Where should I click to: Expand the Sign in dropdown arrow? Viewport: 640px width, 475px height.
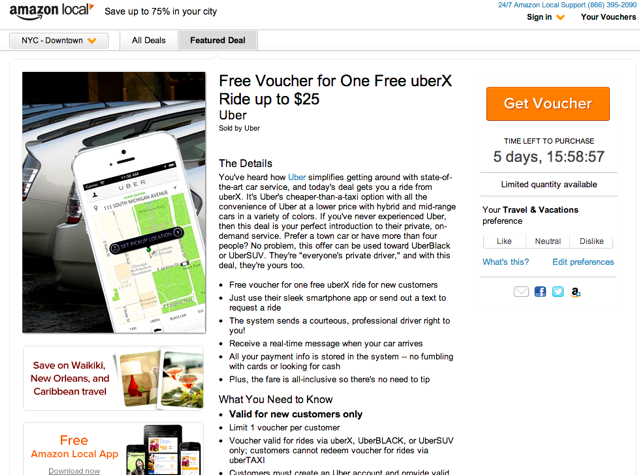tap(560, 17)
